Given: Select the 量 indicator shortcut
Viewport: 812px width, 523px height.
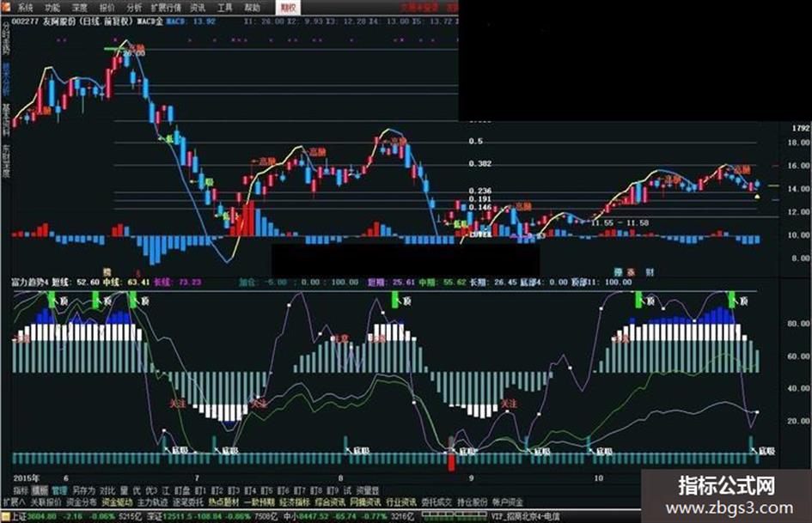Looking at the screenshot, I should (124, 490).
